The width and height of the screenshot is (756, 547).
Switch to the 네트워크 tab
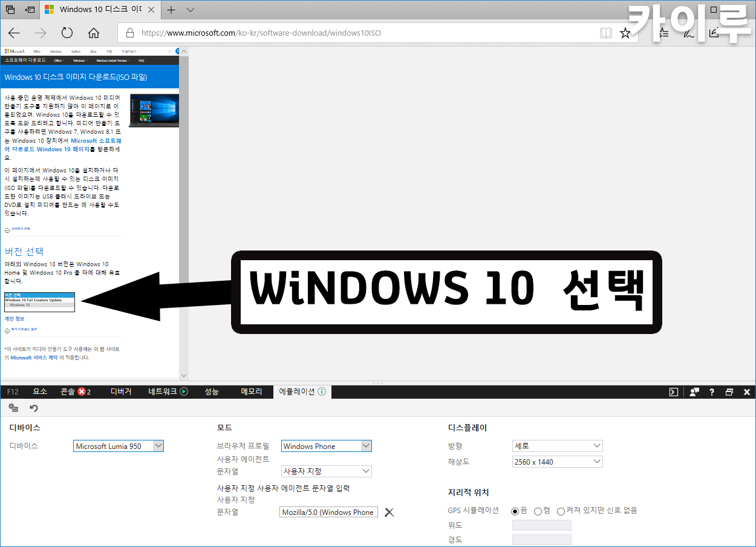pyautogui.click(x=168, y=392)
